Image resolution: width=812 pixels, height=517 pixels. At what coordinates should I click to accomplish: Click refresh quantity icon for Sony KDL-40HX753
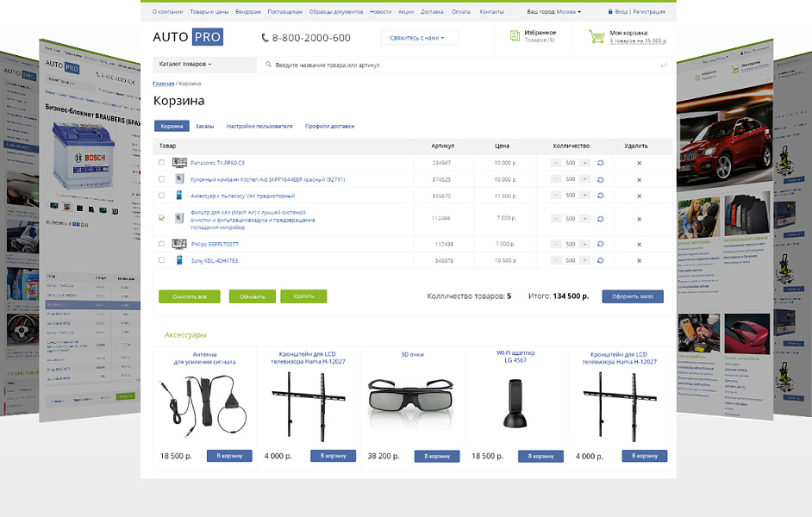[x=600, y=260]
